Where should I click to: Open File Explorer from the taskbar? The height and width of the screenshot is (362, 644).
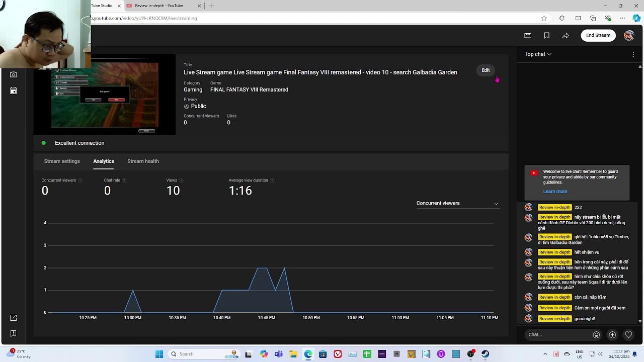[x=293, y=354]
